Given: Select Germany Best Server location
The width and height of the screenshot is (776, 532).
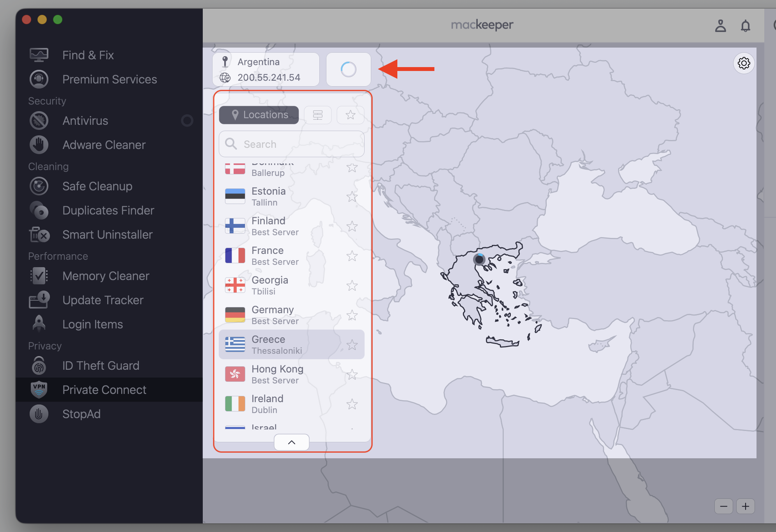Looking at the screenshot, I should pyautogui.click(x=292, y=315).
